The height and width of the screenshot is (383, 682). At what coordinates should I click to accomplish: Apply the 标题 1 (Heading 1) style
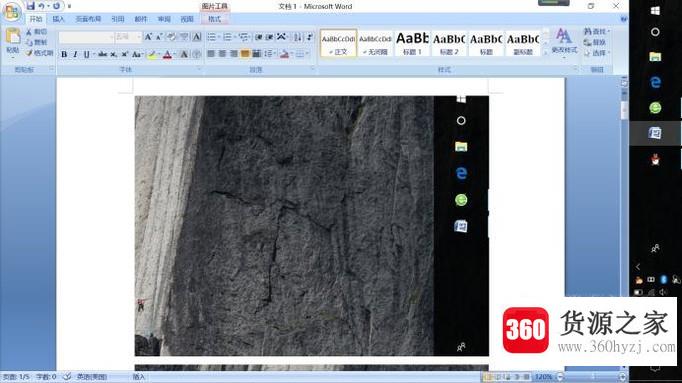pos(412,43)
